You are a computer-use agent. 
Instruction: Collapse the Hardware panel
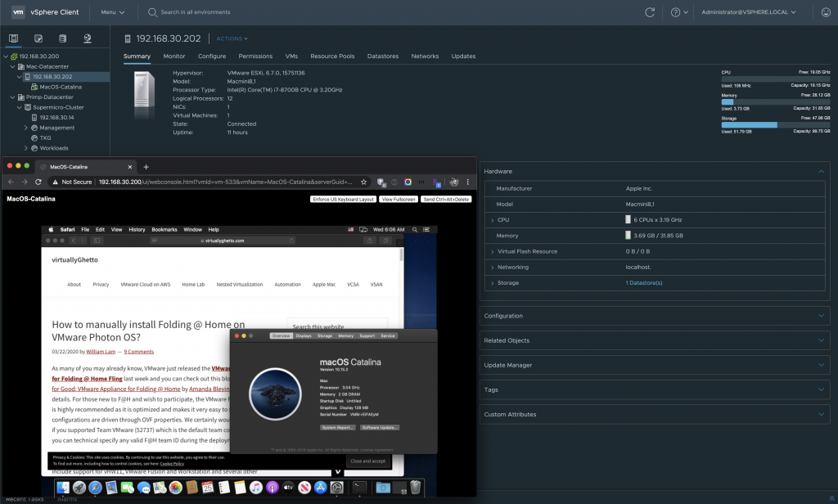pyautogui.click(x=821, y=172)
